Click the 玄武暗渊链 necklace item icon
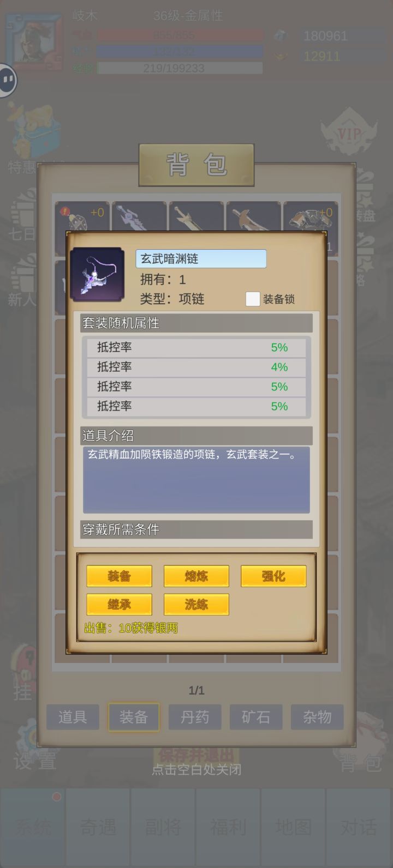Viewport: 393px width, 868px height. point(97,274)
